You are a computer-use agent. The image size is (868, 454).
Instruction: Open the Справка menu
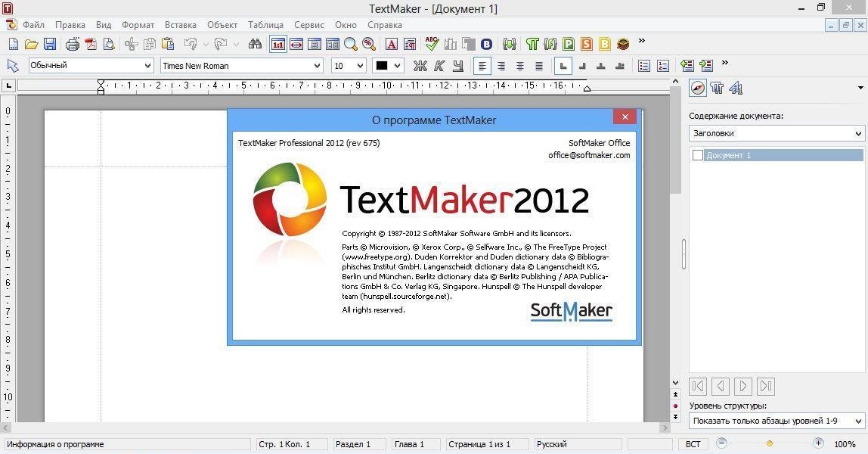tap(385, 25)
